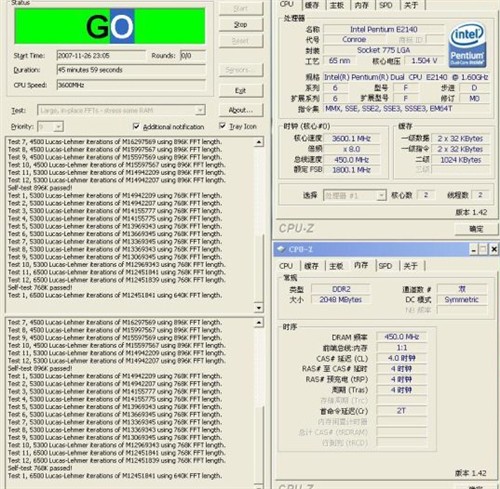Click upper log pane scroll up arrow
The width and height of the screenshot is (500, 489).
tap(259, 142)
